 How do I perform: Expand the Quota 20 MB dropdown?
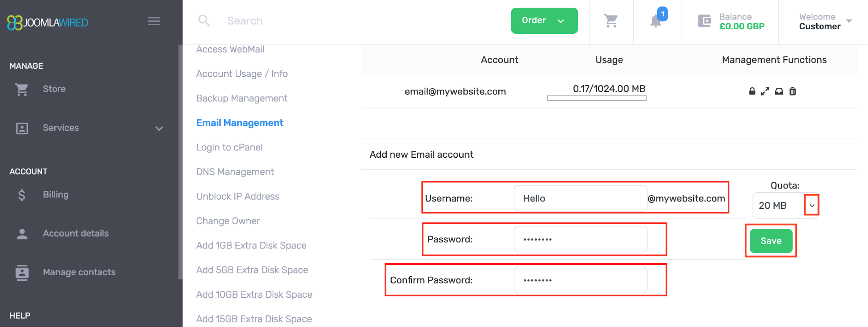[812, 205]
